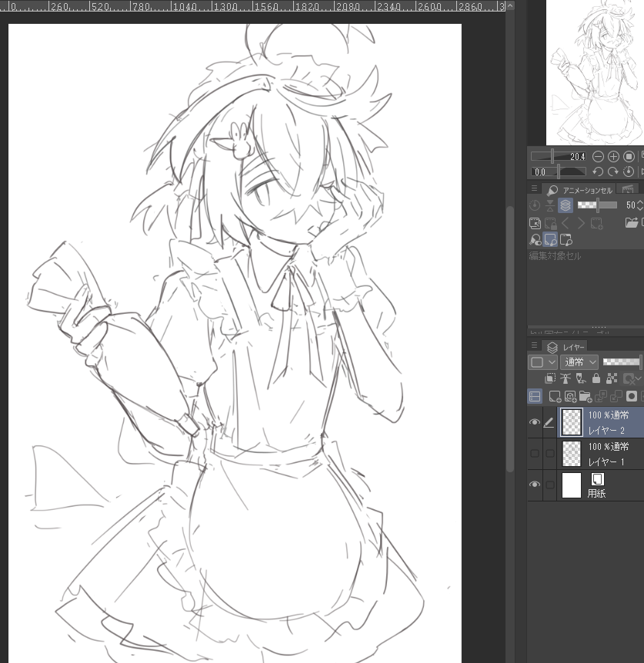
Task: Create a new vector layer
Action: tap(570, 396)
